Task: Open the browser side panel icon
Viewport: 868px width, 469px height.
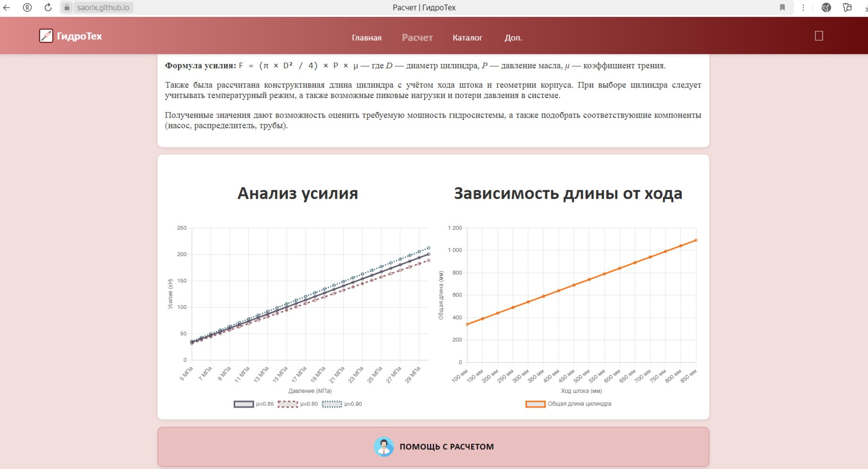Action: click(x=847, y=8)
